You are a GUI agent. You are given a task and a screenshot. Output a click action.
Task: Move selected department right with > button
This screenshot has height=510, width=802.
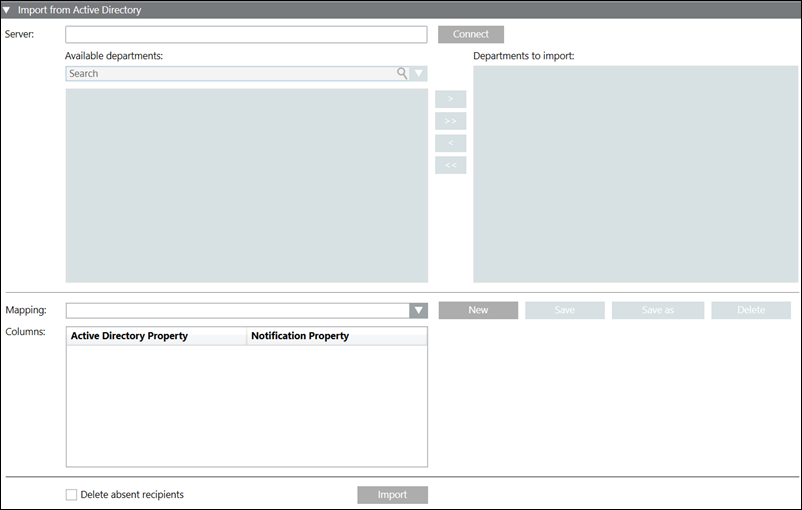point(450,99)
